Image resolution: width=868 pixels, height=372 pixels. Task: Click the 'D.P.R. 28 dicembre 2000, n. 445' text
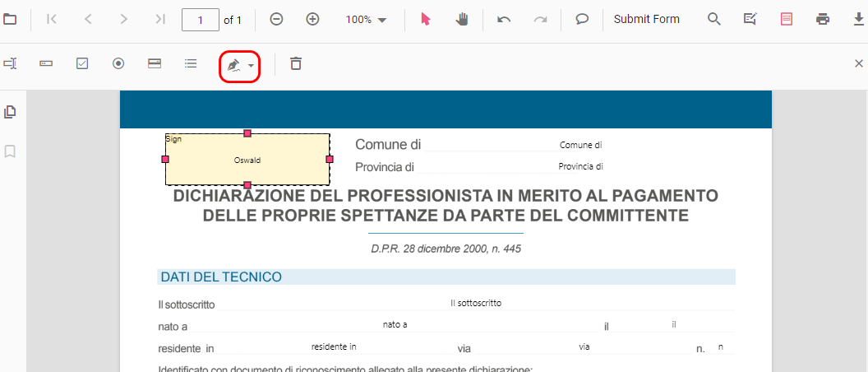tap(446, 249)
